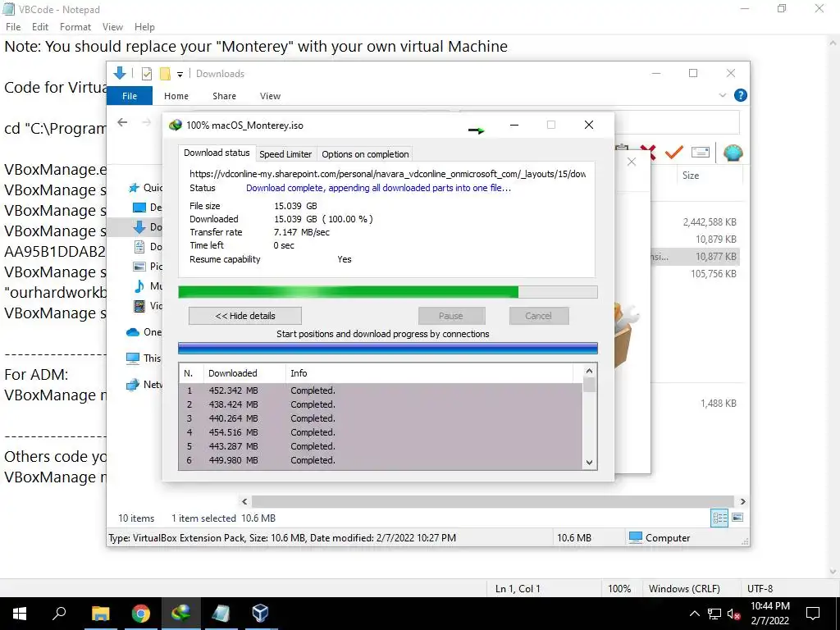Click the Downloads arrow icon in Explorer title bar
This screenshot has height=630, width=840.
click(x=120, y=73)
